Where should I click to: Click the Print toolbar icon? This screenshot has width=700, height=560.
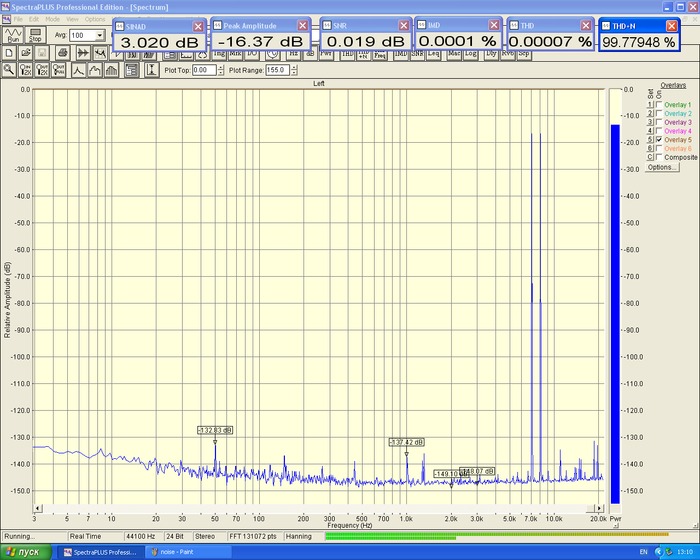[60, 53]
